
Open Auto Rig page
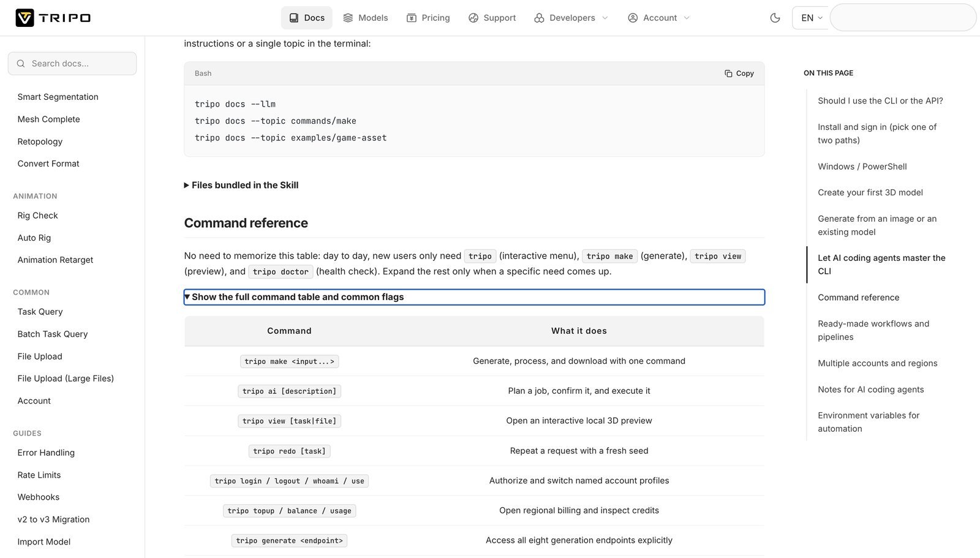coord(34,238)
